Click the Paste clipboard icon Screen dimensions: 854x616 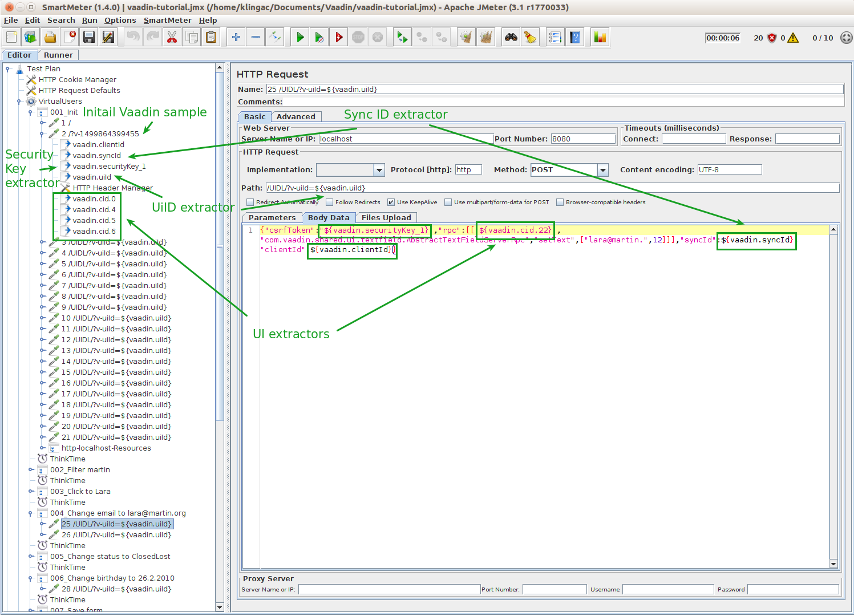211,38
